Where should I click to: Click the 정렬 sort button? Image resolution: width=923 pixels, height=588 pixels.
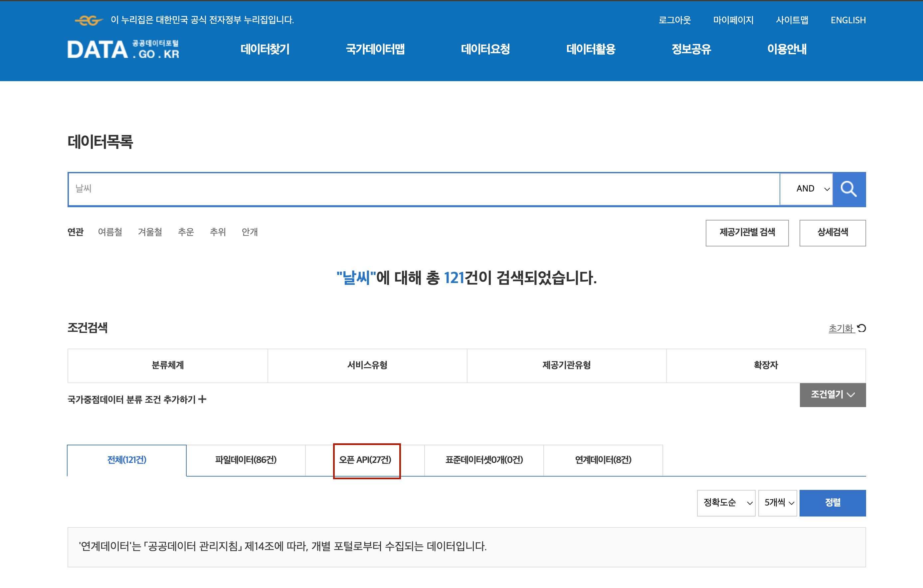[832, 503]
